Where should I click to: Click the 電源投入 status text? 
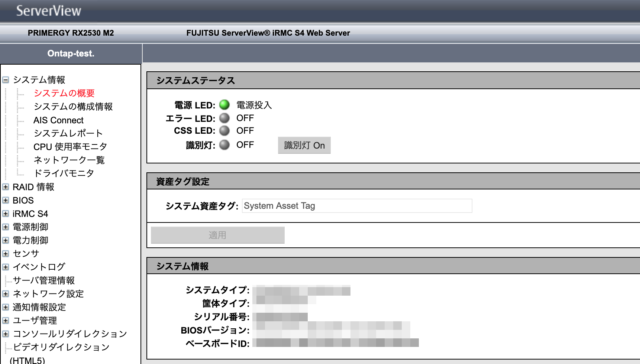[254, 105]
